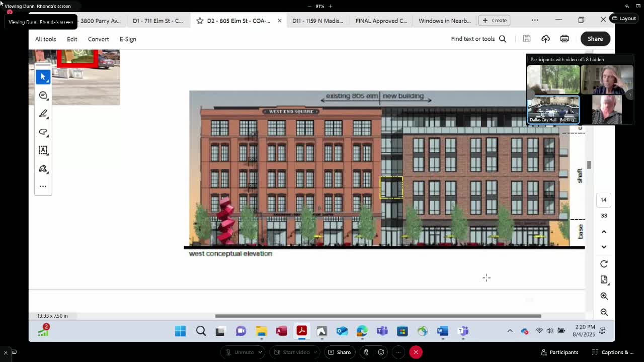This screenshot has height=362, width=644.
Task: Zoom out of the document
Action: point(604,312)
